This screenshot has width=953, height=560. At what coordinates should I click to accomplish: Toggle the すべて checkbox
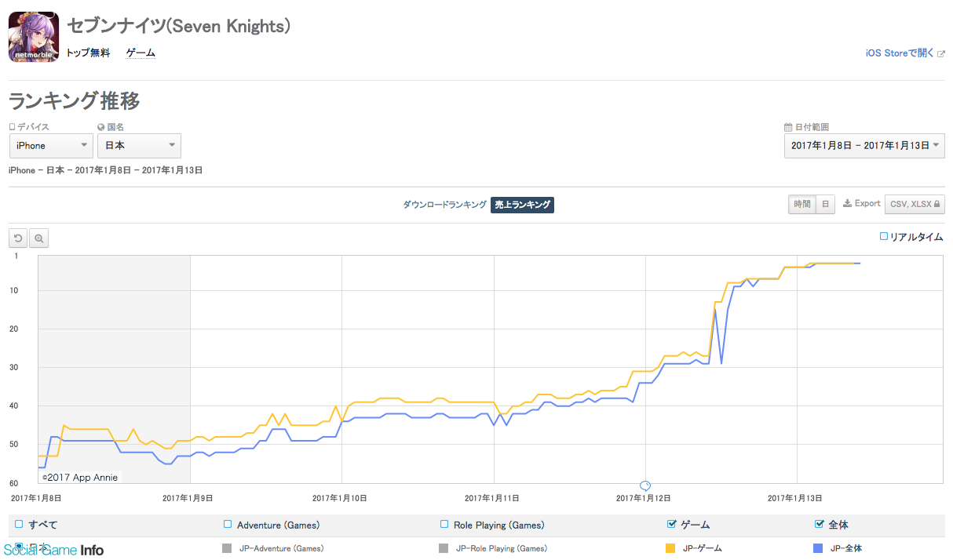coord(19,524)
